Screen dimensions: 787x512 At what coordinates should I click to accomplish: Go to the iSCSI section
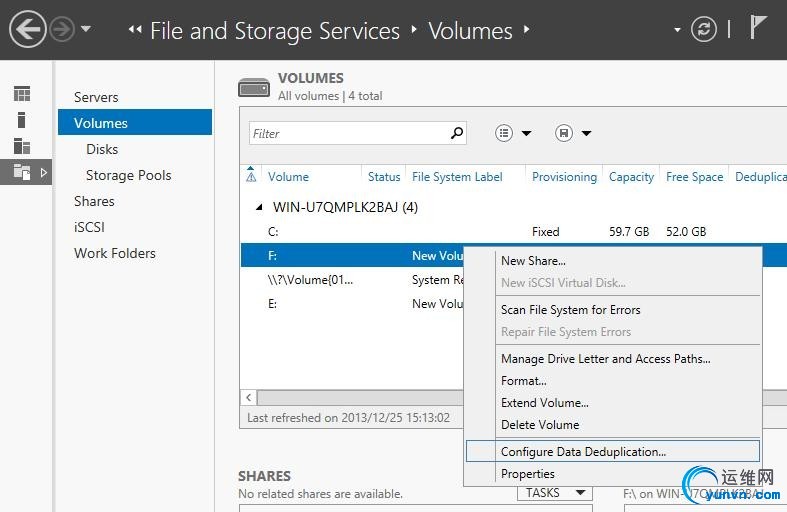tap(89, 227)
